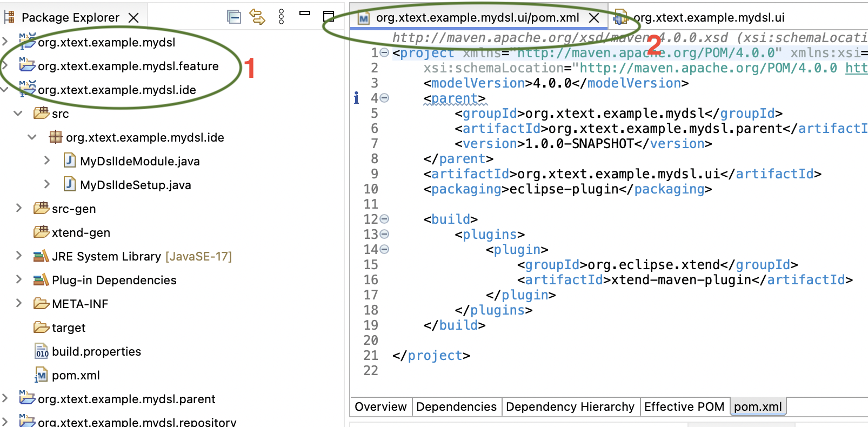Switch to Dependency Hierarchy tab

(570, 407)
